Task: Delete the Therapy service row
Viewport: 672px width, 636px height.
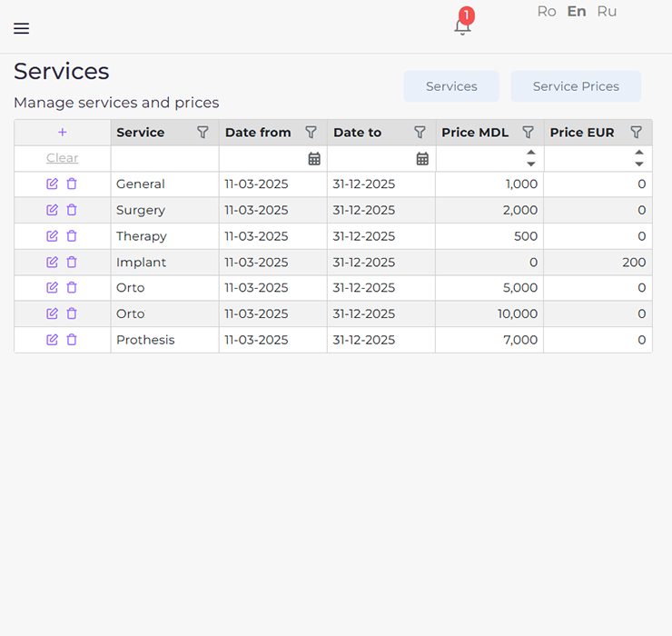Action: click(72, 236)
